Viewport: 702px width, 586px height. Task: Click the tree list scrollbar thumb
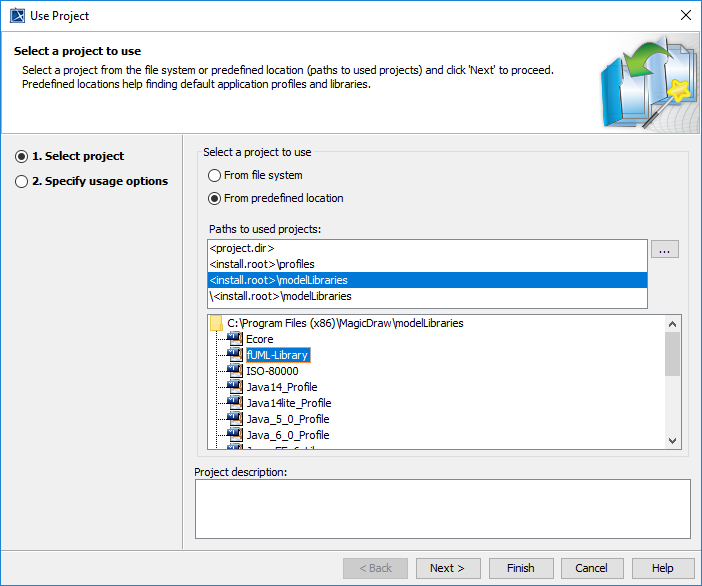pyautogui.click(x=672, y=354)
